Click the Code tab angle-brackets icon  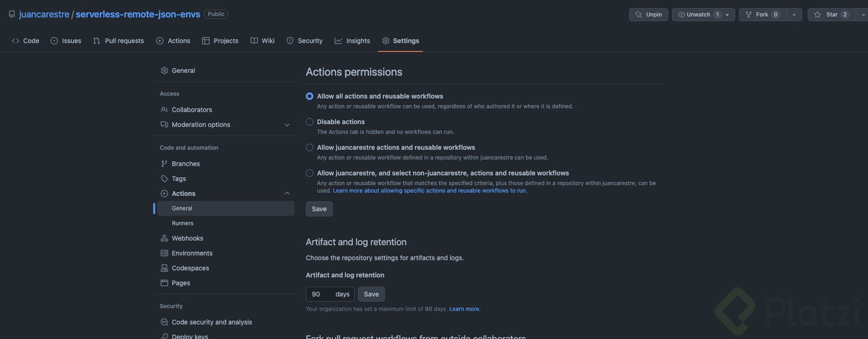click(x=16, y=41)
